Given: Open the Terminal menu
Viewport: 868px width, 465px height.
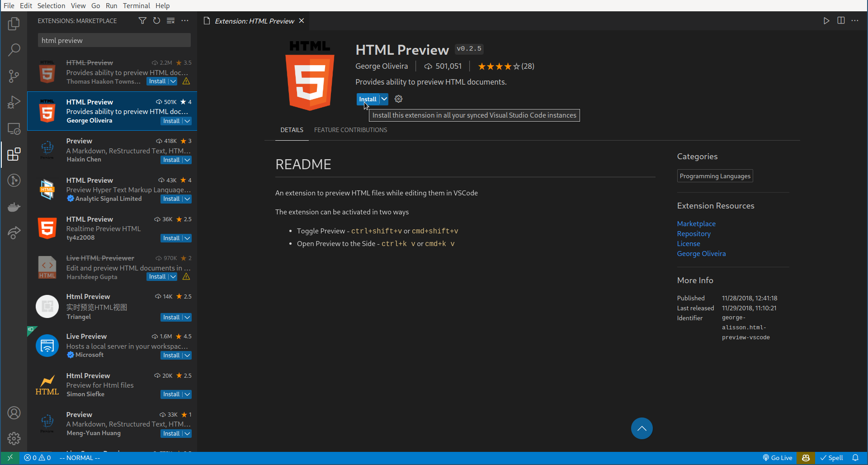Looking at the screenshot, I should pos(136,5).
